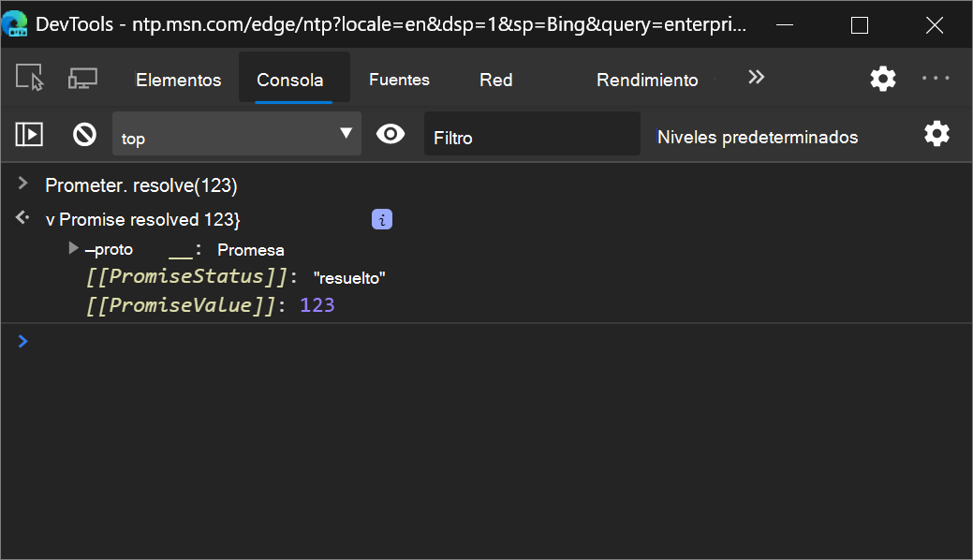Open the Fuentes tab
973x560 pixels.
[x=399, y=81]
